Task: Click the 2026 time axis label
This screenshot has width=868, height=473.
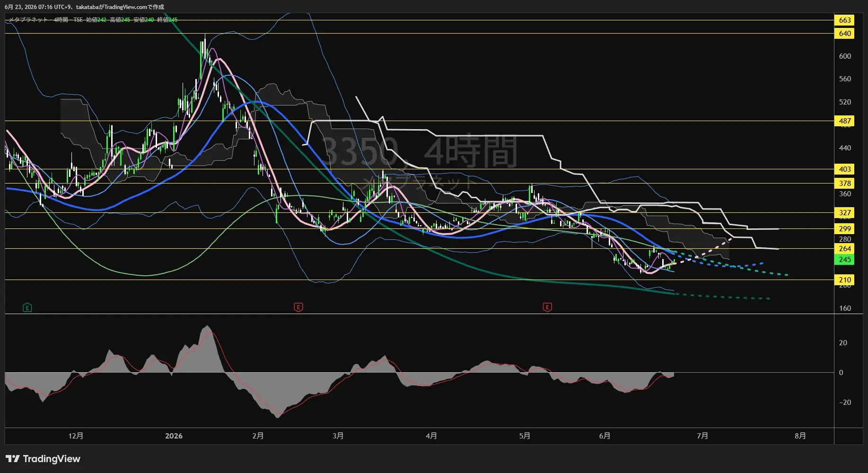Action: (x=174, y=436)
